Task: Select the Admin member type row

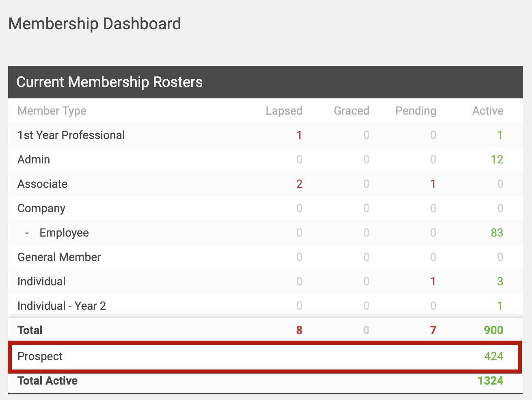Action: pyautogui.click(x=34, y=159)
